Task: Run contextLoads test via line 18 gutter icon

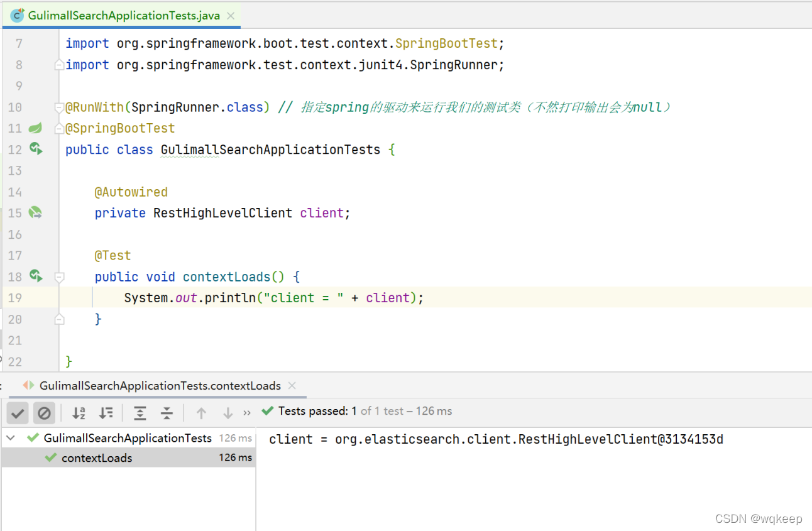Action: point(36,276)
